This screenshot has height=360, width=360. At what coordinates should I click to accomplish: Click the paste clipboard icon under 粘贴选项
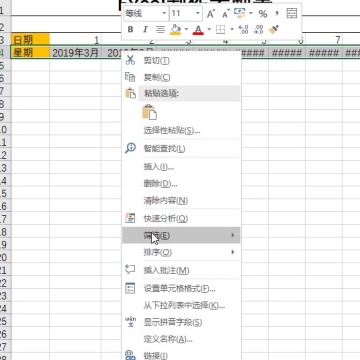coord(149,112)
